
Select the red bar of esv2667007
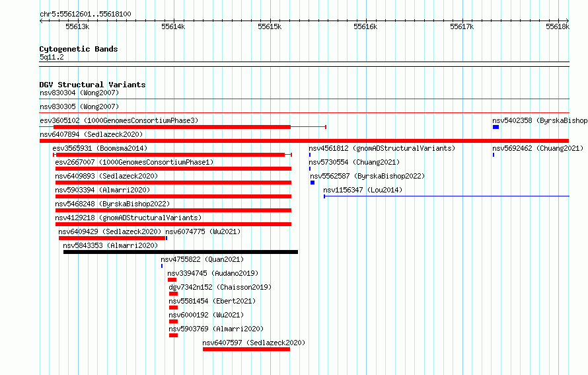[173, 169]
